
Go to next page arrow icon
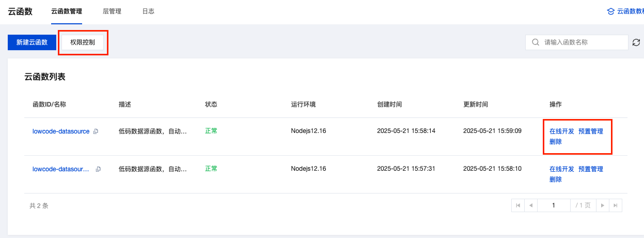[602, 205]
